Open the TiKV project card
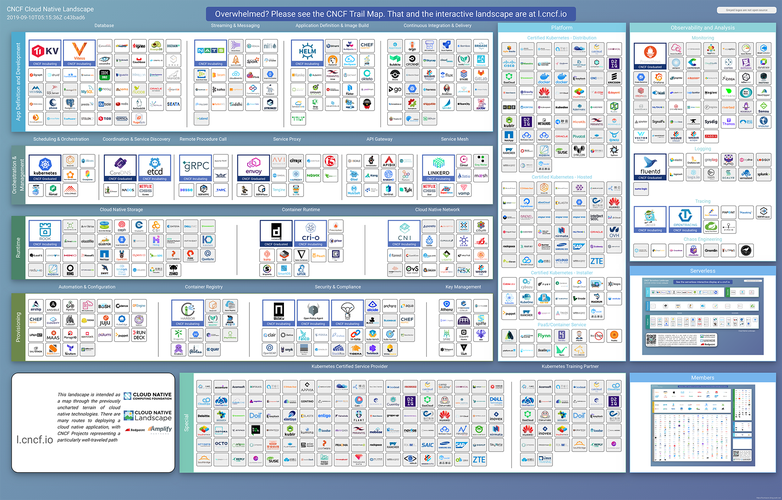782x500 pixels. 45,53
